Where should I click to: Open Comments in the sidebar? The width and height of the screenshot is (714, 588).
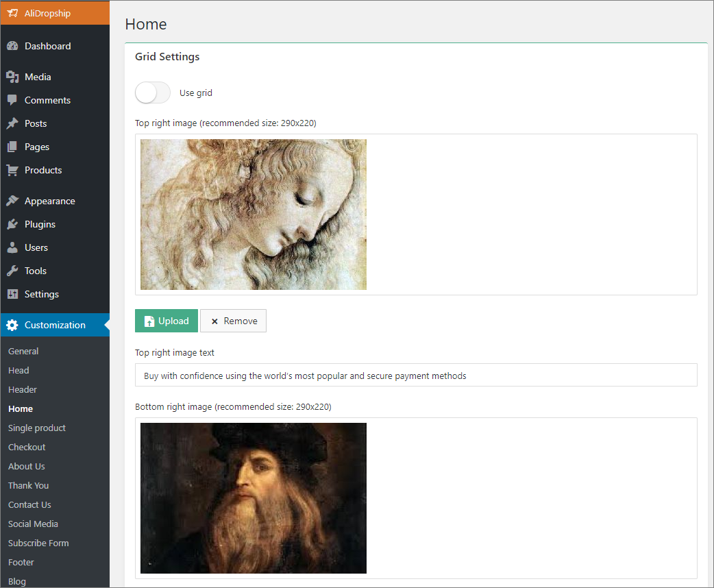[x=55, y=100]
